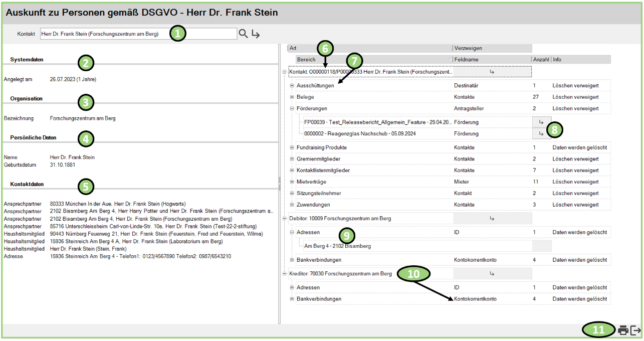Collapse the Förderungen node
The width and height of the screenshot is (644, 341).
tap(292, 108)
